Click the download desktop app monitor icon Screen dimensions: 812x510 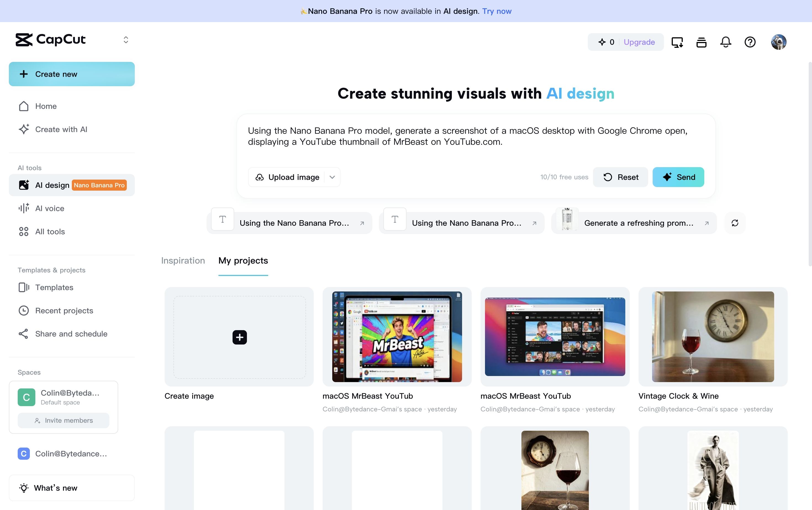click(x=677, y=42)
